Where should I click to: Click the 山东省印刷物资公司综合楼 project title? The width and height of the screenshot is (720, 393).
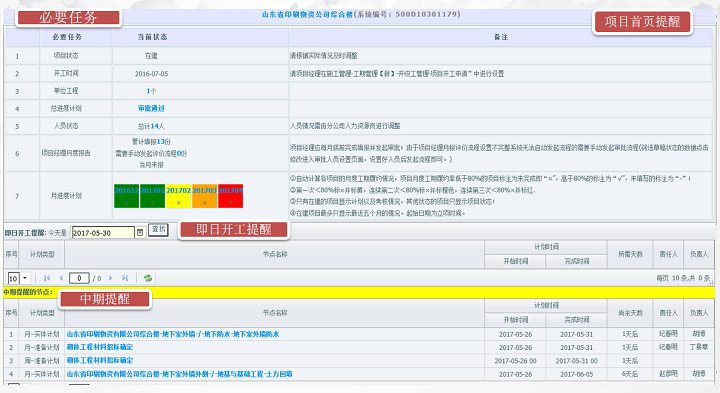point(307,14)
